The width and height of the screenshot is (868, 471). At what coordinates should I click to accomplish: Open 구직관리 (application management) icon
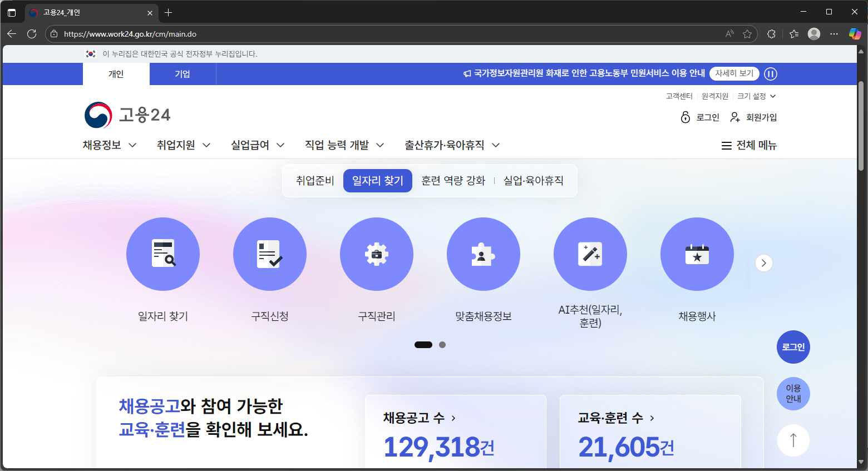click(377, 254)
